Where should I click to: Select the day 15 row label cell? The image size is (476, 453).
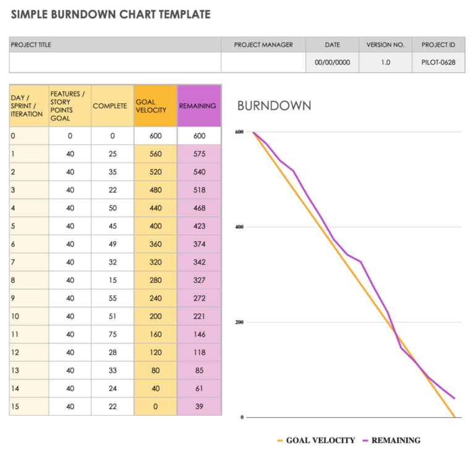pos(29,406)
